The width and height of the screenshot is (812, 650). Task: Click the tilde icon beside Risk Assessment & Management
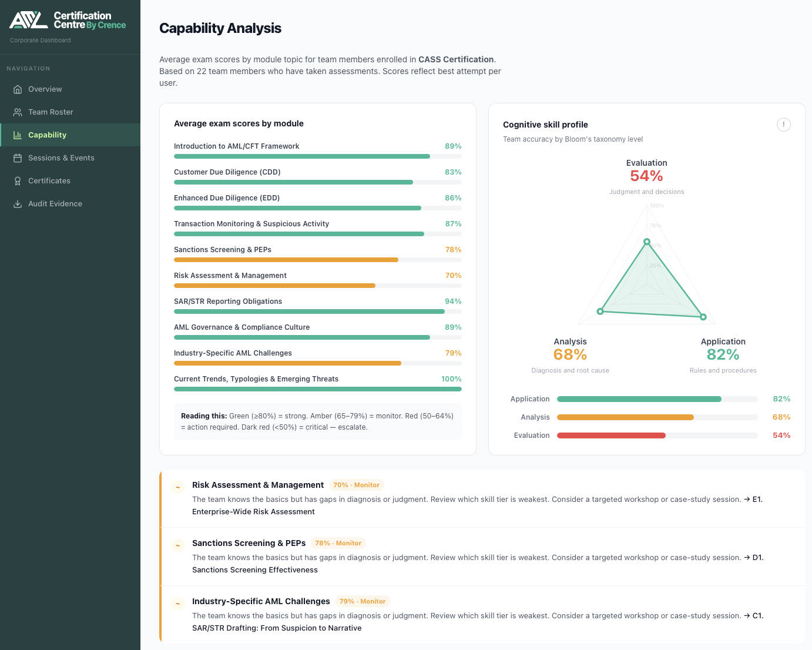click(x=177, y=487)
